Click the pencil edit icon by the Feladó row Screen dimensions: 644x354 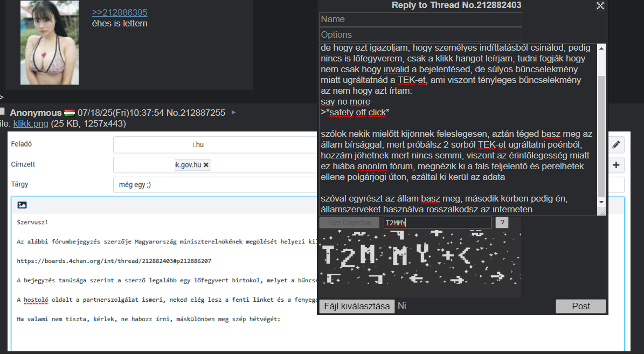click(615, 144)
